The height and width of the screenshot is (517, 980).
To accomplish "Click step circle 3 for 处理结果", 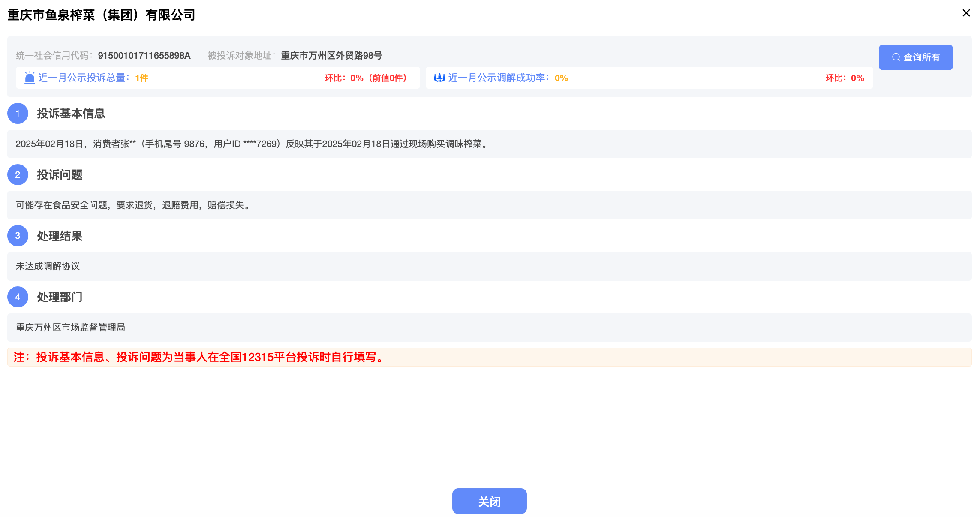I will pyautogui.click(x=18, y=236).
